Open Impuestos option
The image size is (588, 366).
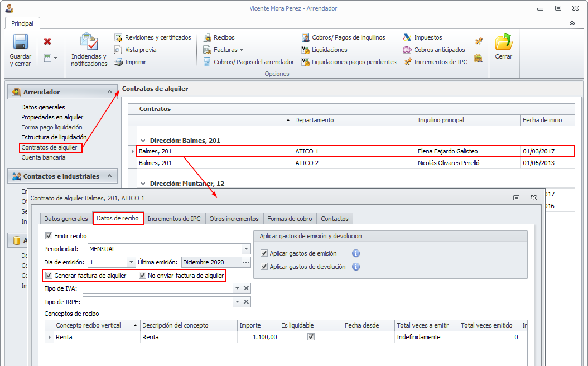(423, 37)
